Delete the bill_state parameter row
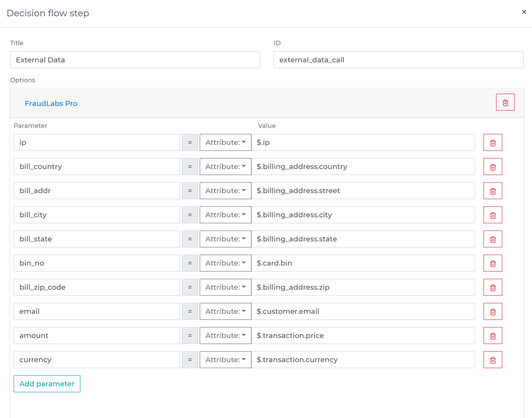The width and height of the screenshot is (532, 418). pyautogui.click(x=493, y=239)
